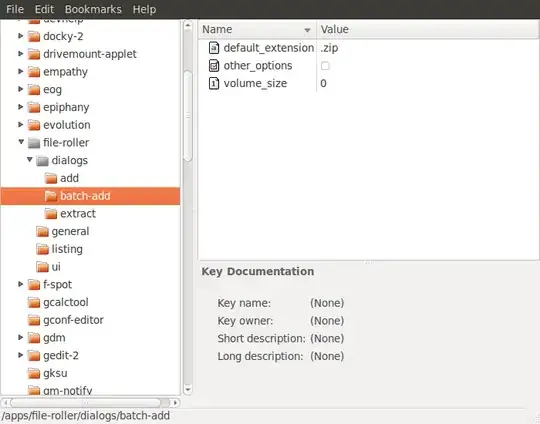Click the f-spot folder icon
This screenshot has width=540, height=424.
coord(34,285)
